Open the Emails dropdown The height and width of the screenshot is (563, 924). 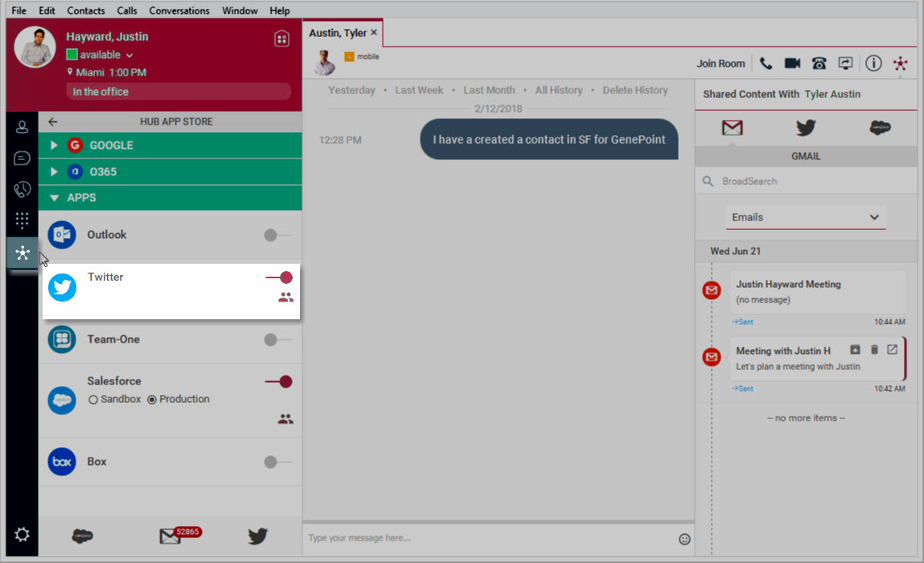(805, 217)
